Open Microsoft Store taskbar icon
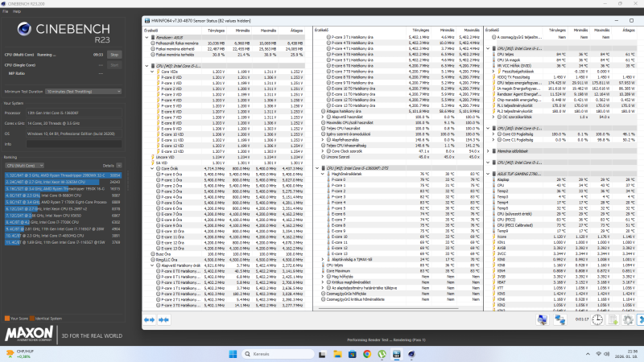The height and width of the screenshot is (362, 644). [x=352, y=354]
